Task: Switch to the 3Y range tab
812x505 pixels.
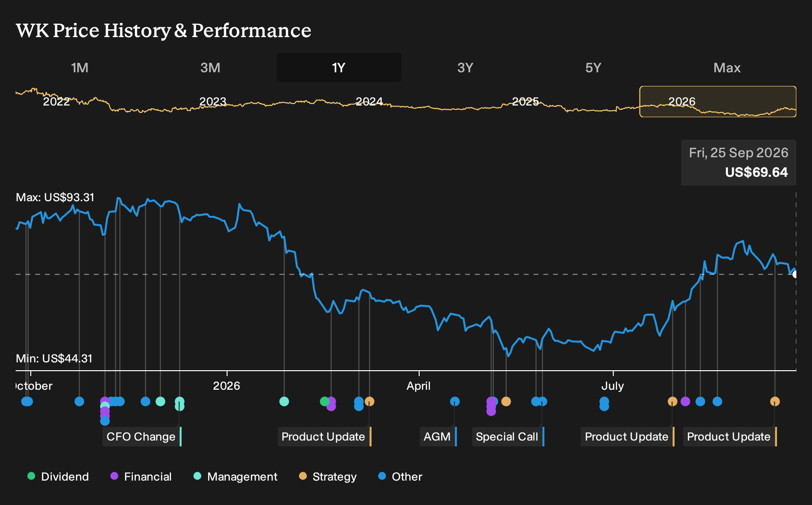Action: point(465,67)
